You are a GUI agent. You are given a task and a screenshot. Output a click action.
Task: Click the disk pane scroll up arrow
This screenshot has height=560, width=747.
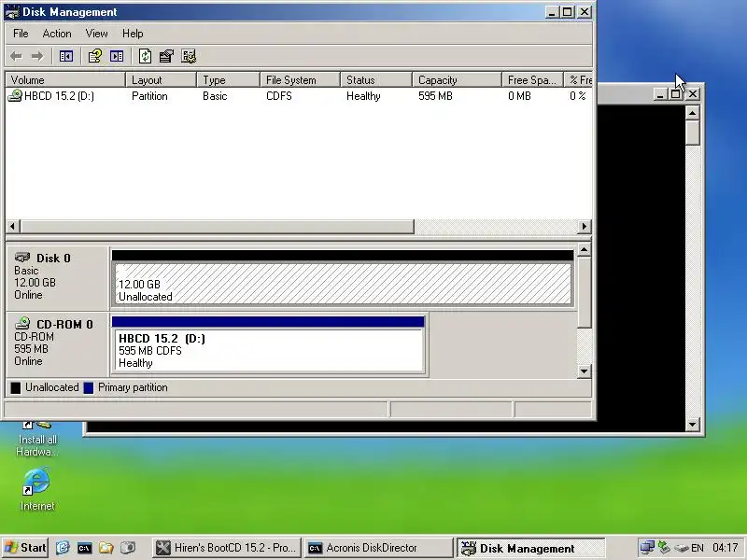(585, 249)
